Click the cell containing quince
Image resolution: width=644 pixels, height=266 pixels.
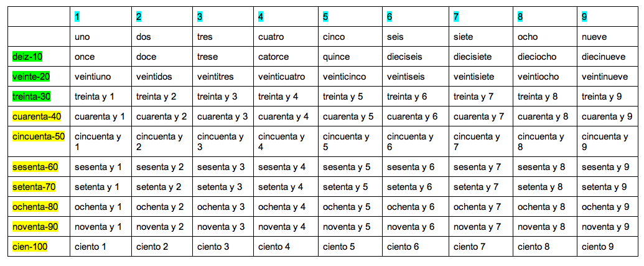(337, 57)
